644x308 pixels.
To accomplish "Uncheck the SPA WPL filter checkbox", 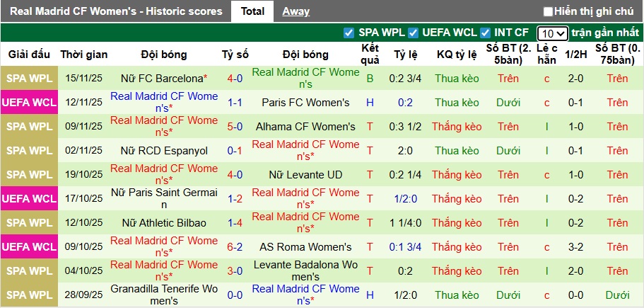I will click(349, 33).
